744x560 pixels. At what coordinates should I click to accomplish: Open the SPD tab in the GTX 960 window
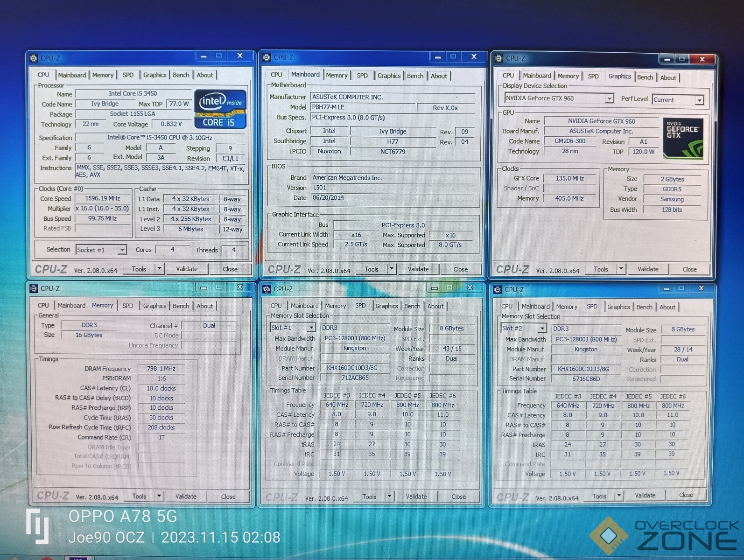coord(593,77)
